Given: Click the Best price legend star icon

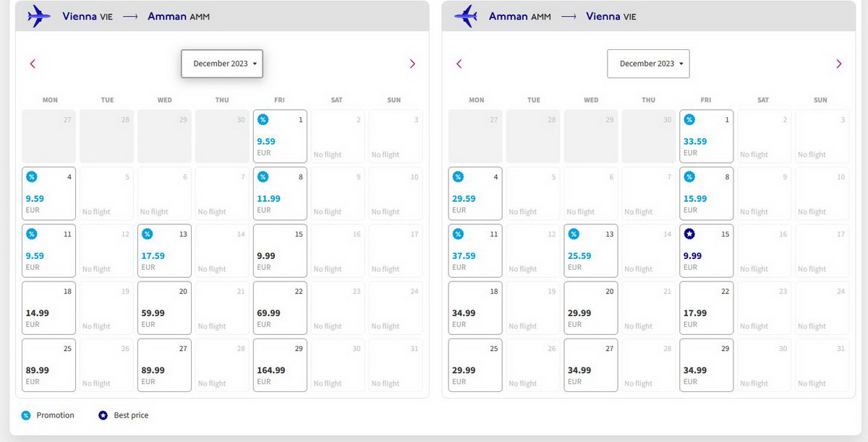Looking at the screenshot, I should [x=103, y=415].
